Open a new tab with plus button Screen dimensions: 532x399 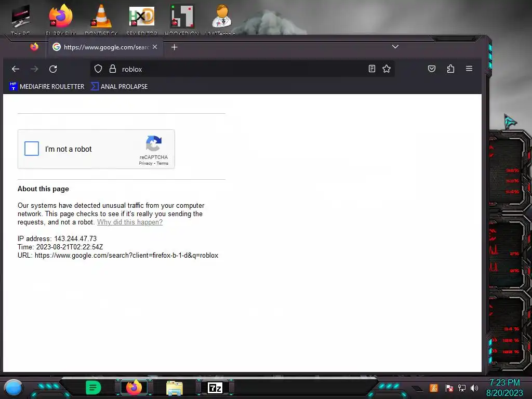(175, 47)
